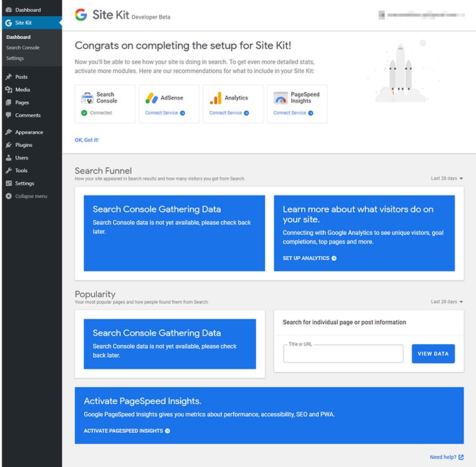Go to Plugins in admin menu
Screen dimensions: 476x467
point(23,145)
